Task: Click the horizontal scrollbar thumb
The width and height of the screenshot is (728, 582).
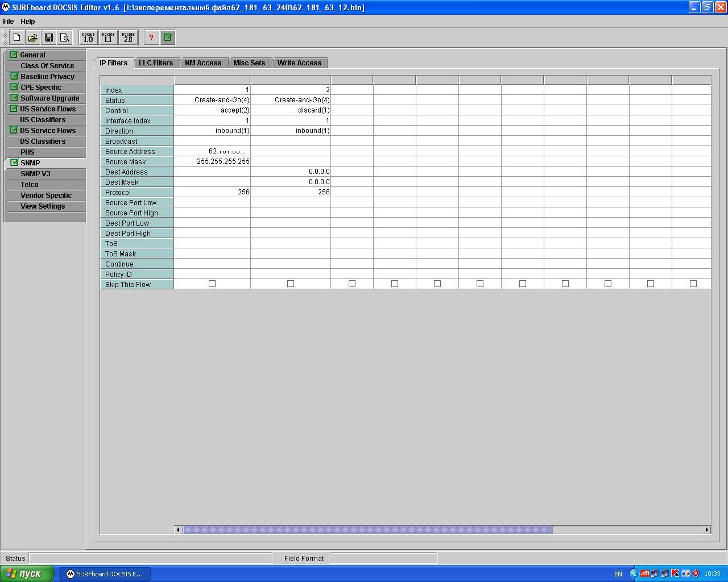Action: [x=367, y=530]
